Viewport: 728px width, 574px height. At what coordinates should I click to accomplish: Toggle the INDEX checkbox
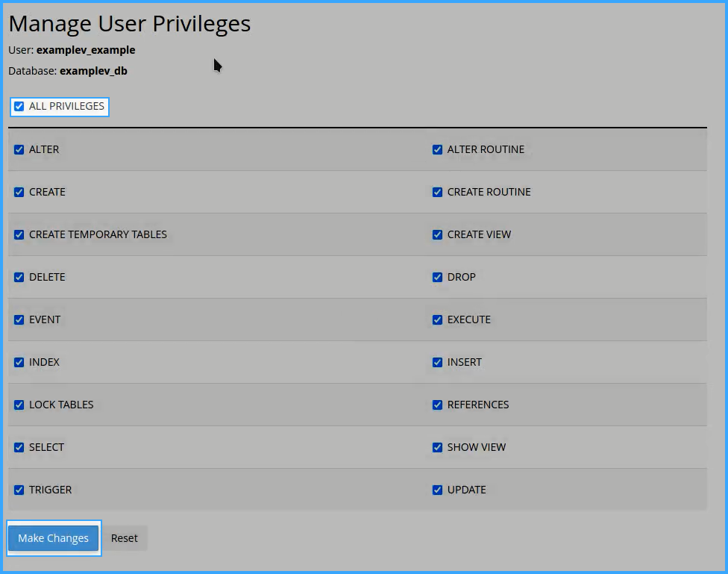click(19, 363)
